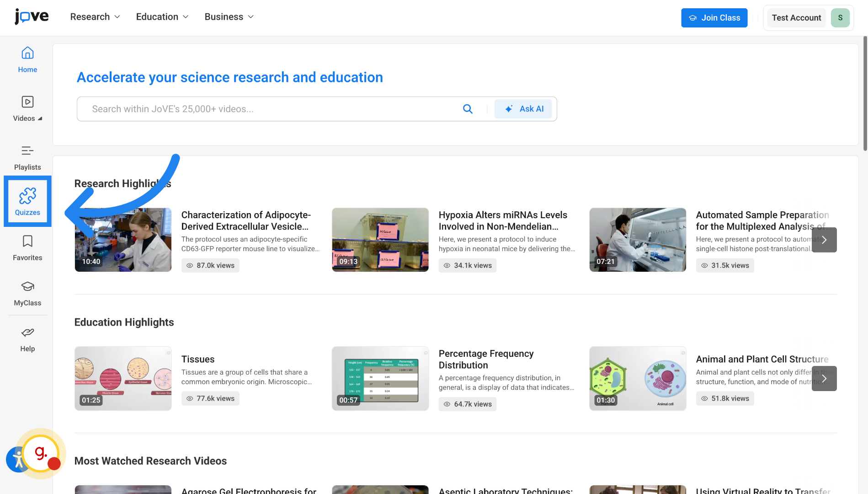This screenshot has width=868, height=494.
Task: Open MyClass from the sidebar
Action: (x=27, y=294)
